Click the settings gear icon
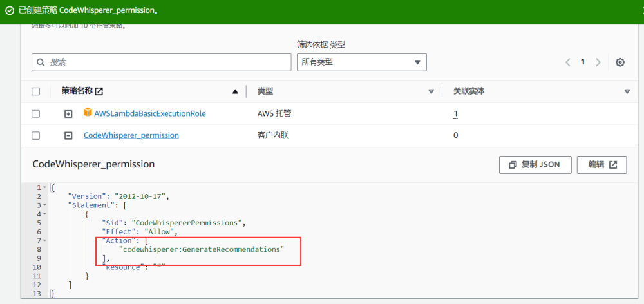The height and width of the screenshot is (304, 644). (620, 62)
